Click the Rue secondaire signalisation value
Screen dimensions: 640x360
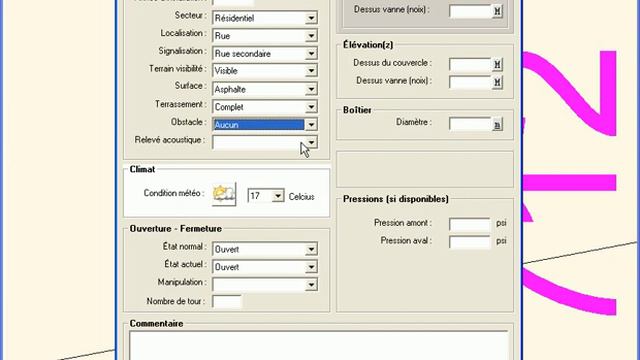point(242,54)
